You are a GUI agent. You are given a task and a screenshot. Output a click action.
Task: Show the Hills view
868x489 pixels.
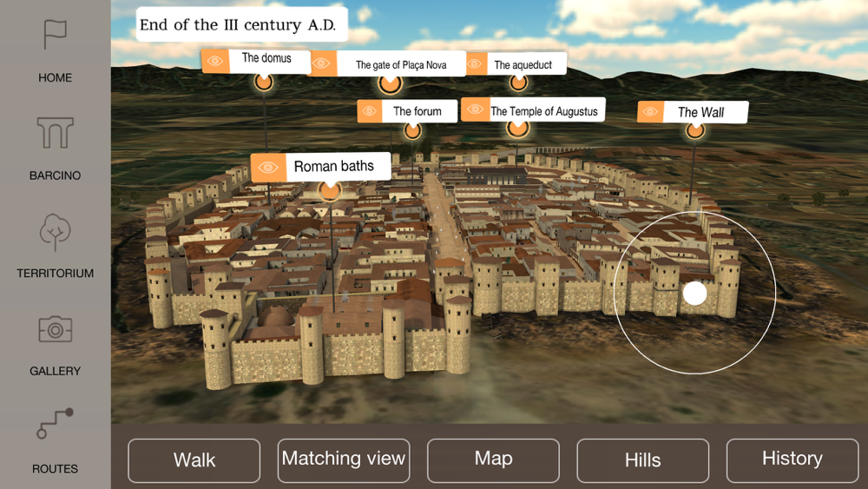[x=642, y=460]
